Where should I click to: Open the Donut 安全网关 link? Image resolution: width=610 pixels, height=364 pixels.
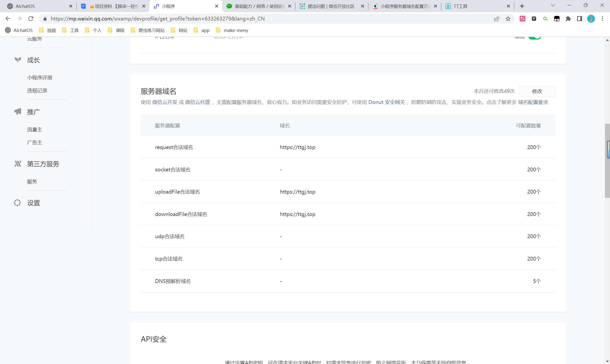coord(386,102)
